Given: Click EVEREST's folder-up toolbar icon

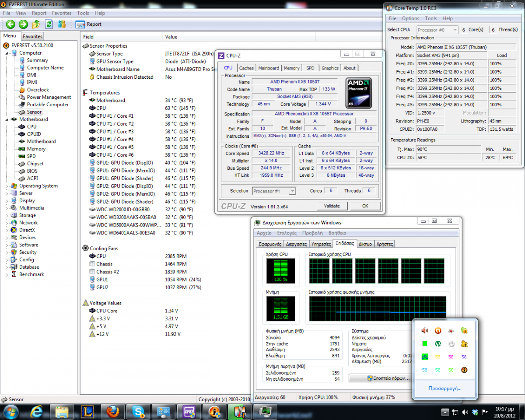Looking at the screenshot, I should coord(36,24).
